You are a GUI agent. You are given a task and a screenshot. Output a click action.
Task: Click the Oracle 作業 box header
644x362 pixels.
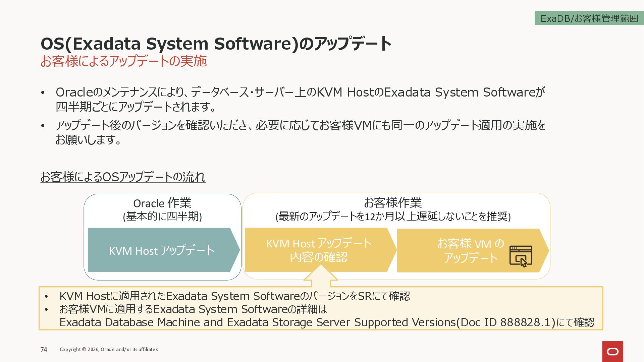(162, 203)
